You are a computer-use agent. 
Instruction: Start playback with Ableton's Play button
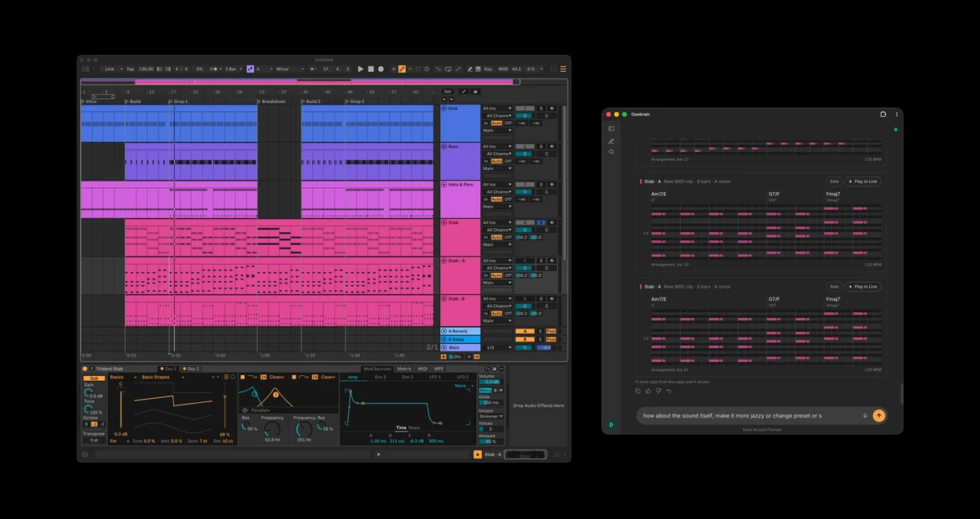point(360,69)
